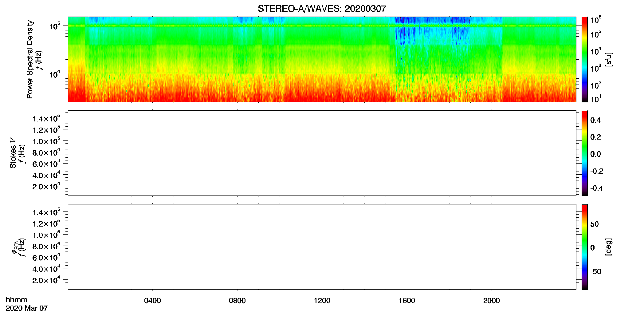Select the 8.0×10^4 tick on phi RTN axis

[46, 246]
